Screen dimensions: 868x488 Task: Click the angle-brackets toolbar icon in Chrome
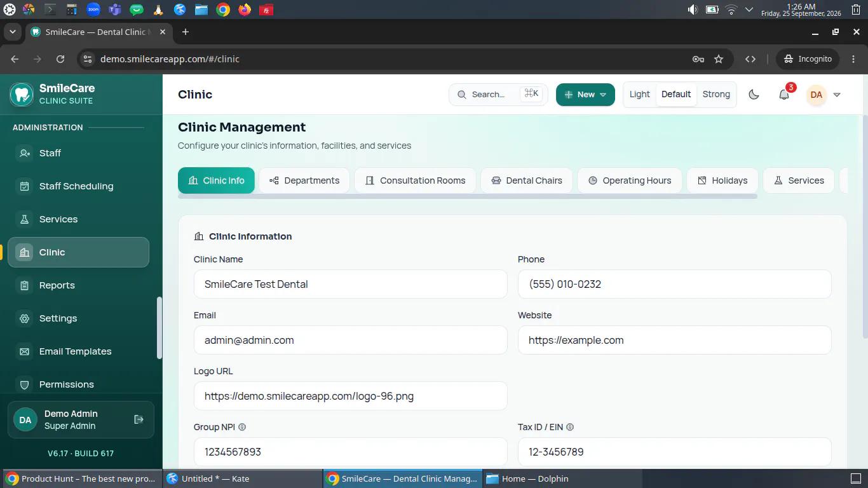pyautogui.click(x=750, y=59)
